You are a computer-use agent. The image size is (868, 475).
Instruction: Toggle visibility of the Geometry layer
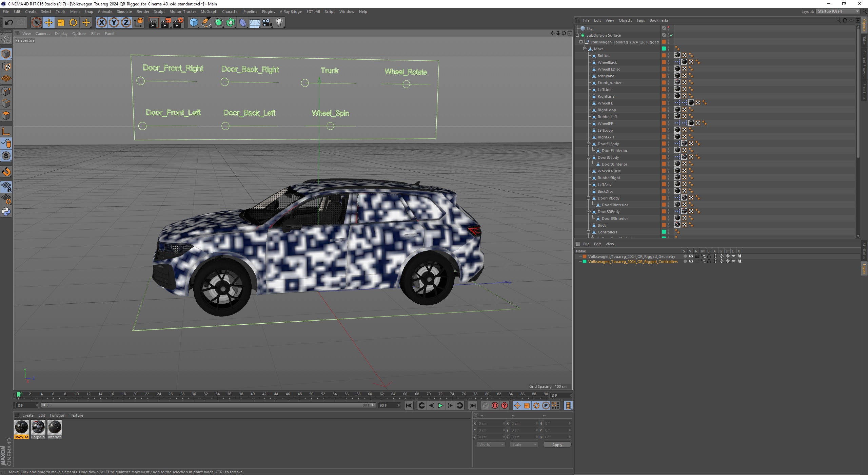click(691, 256)
